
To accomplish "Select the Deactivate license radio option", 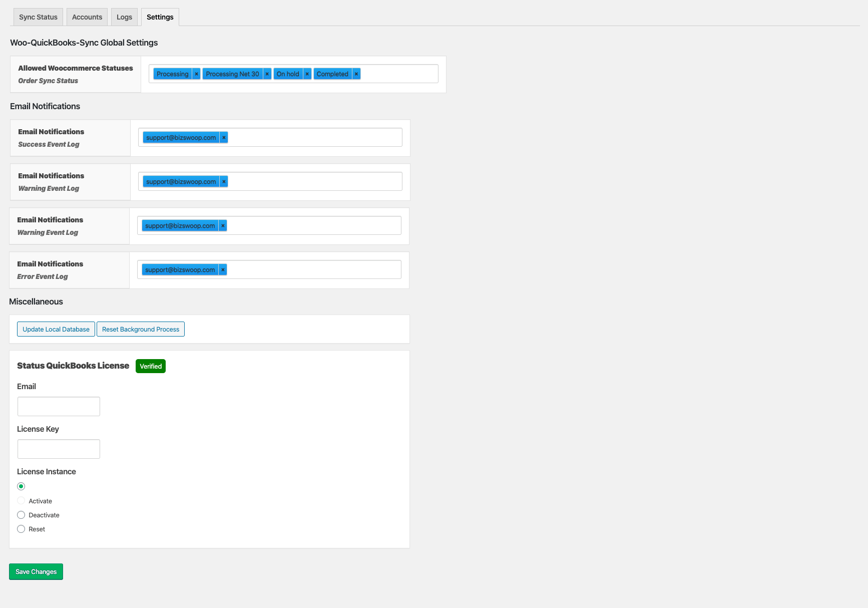I will [21, 515].
